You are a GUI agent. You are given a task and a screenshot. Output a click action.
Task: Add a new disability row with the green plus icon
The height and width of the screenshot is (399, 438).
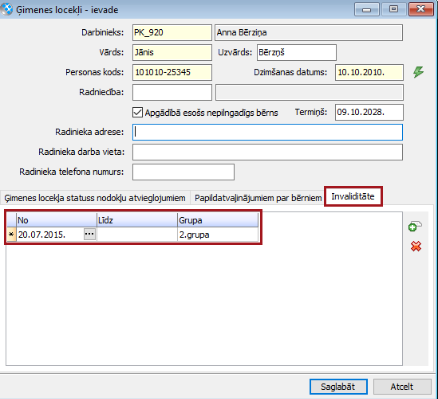coord(415,226)
